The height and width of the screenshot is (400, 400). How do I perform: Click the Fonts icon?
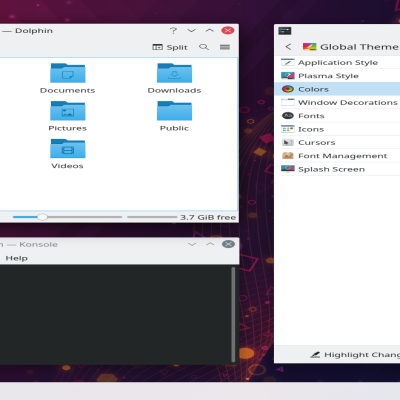click(x=288, y=116)
